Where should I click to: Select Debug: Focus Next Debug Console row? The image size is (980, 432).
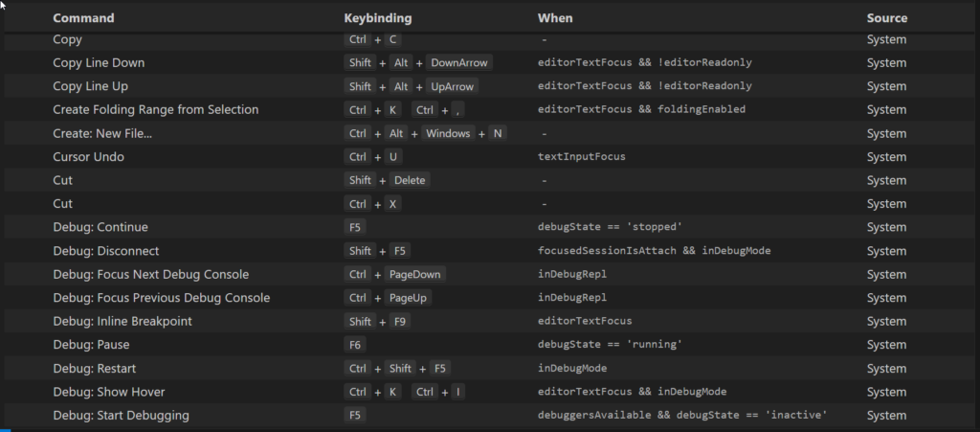[x=489, y=275]
